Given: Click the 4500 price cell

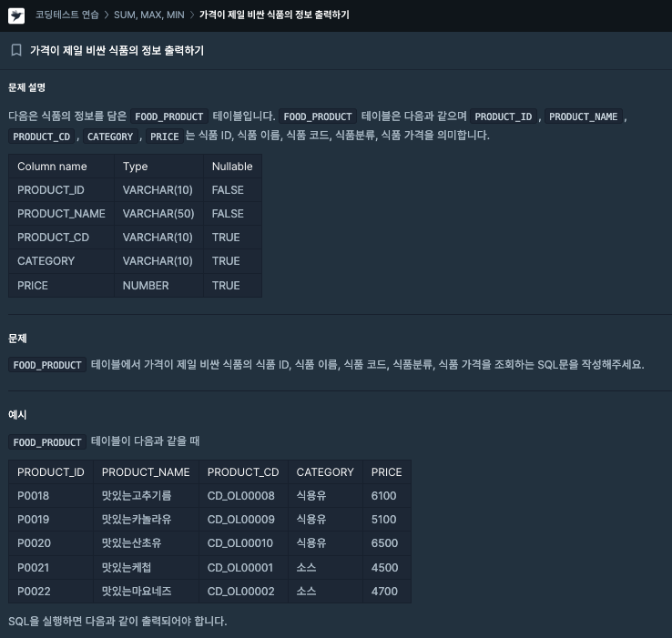Looking at the screenshot, I should (x=387, y=567).
